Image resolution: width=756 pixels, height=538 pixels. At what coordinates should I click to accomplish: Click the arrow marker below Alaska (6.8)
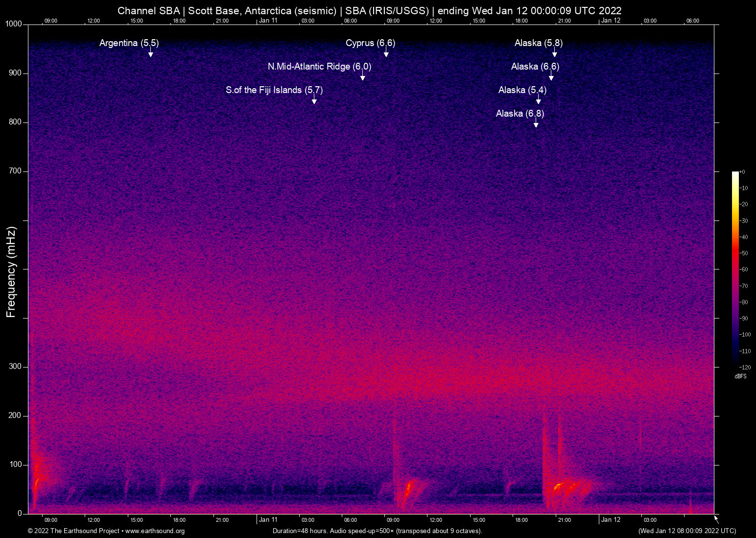click(536, 123)
